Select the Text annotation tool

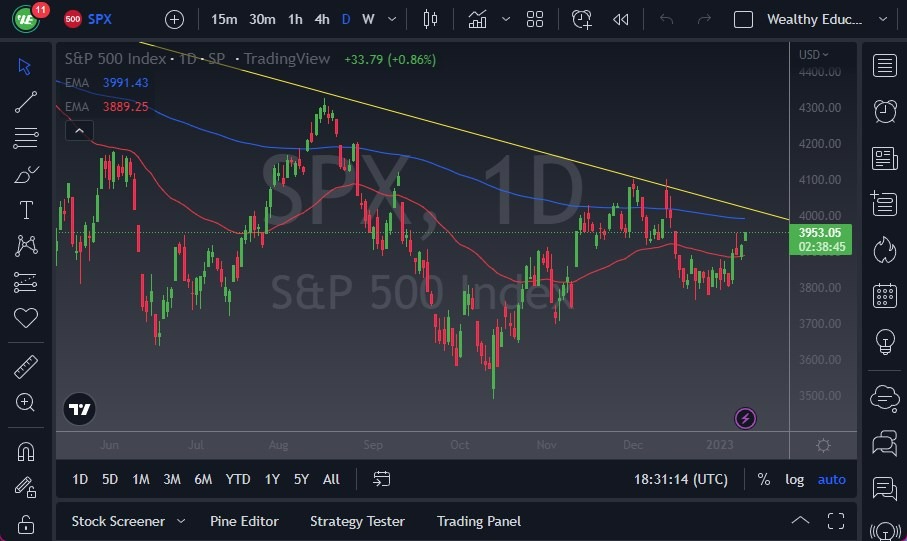tap(26, 209)
